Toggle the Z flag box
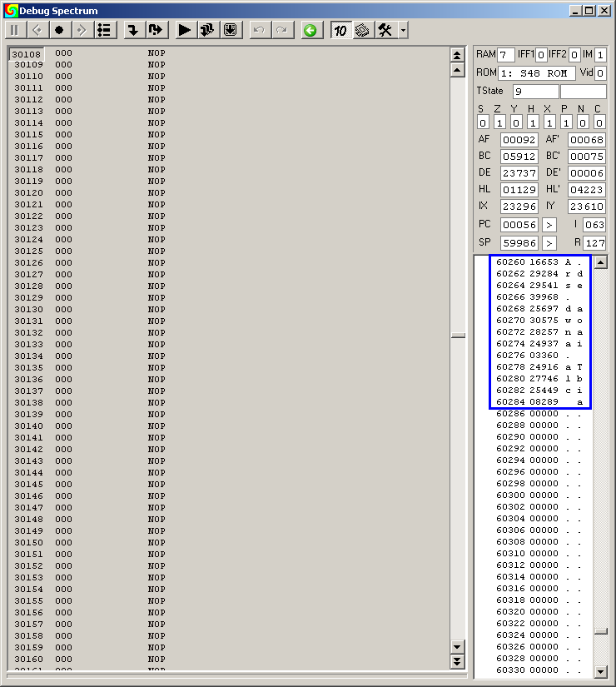616x687 pixels. pos(499,122)
